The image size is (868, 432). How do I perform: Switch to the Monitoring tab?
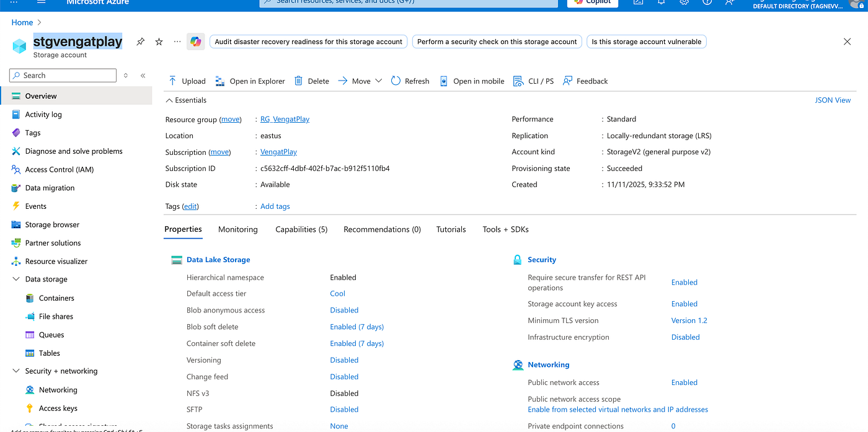click(x=238, y=229)
